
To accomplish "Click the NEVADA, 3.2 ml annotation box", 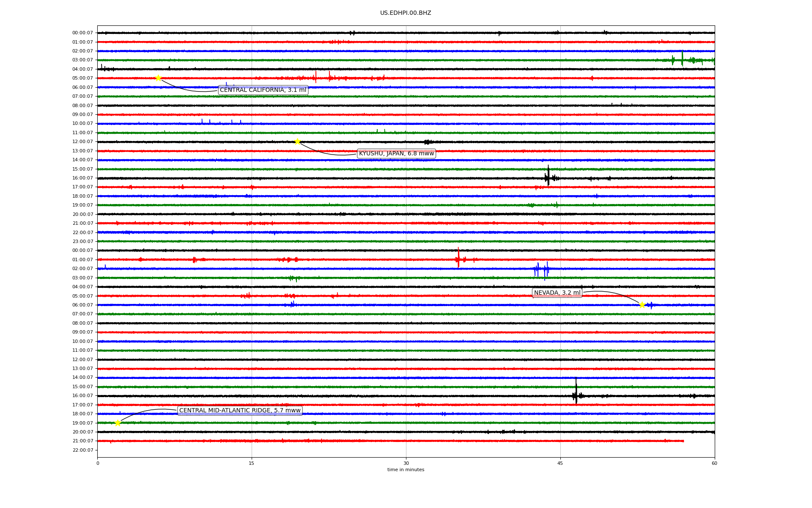I will click(x=557, y=293).
